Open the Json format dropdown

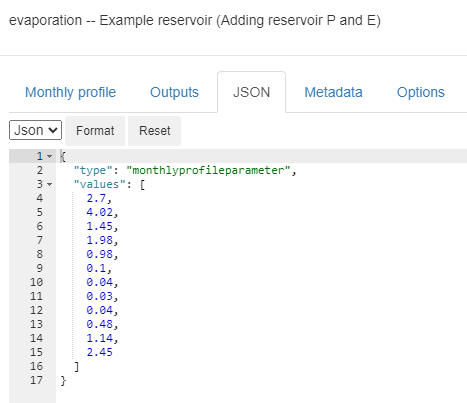(35, 130)
